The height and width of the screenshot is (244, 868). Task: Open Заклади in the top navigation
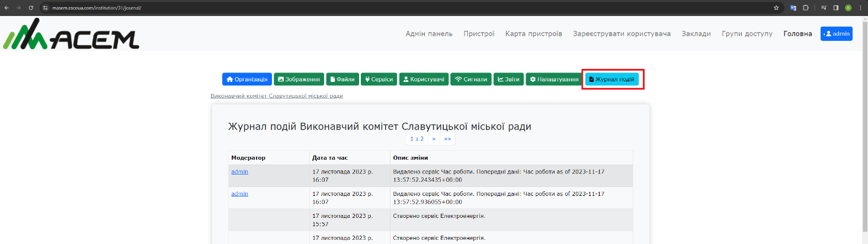coord(696,34)
